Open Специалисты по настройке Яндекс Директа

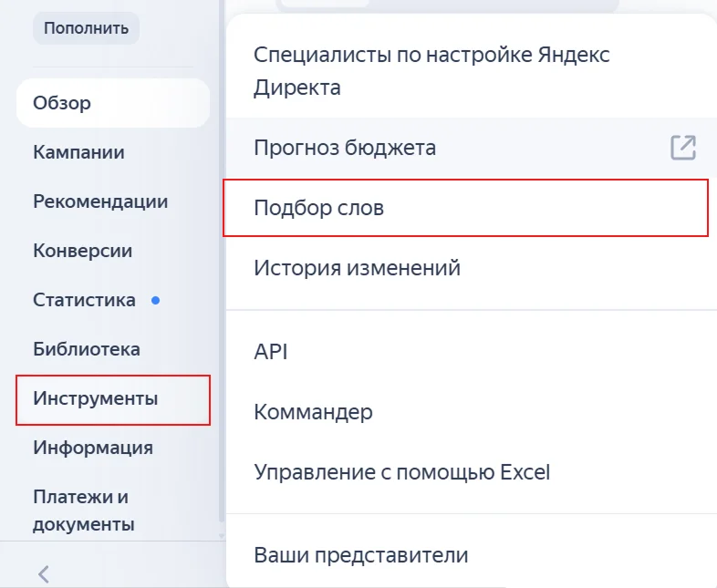(431, 71)
